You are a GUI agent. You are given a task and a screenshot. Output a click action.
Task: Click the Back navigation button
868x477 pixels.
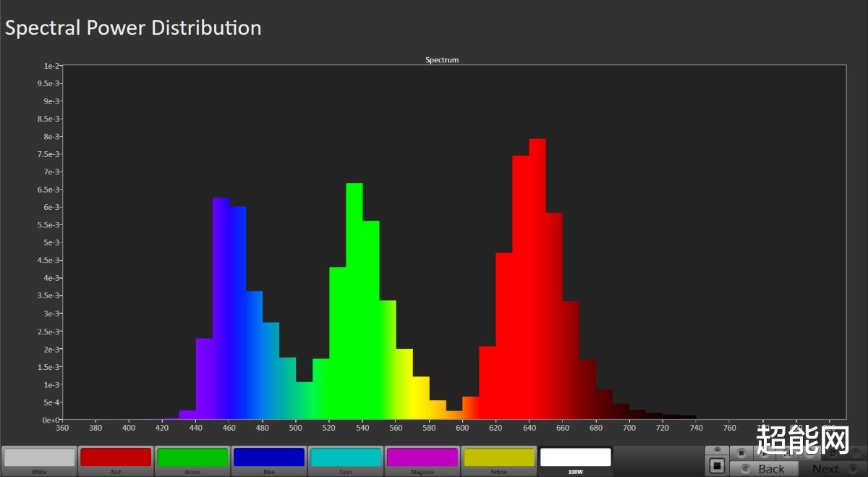pos(764,468)
